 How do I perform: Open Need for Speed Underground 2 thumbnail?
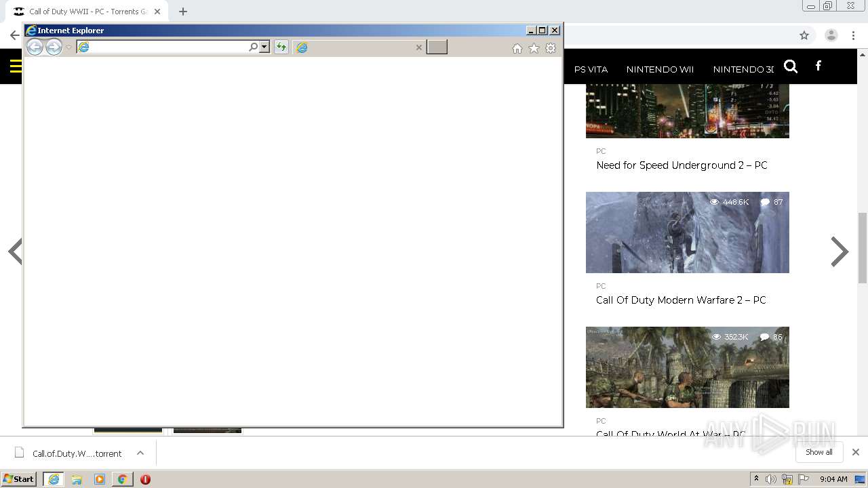click(688, 110)
